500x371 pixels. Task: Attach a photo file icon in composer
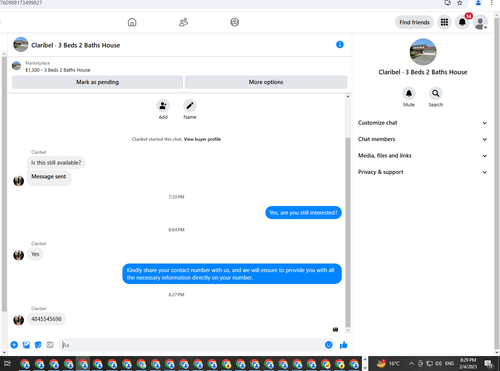26,345
